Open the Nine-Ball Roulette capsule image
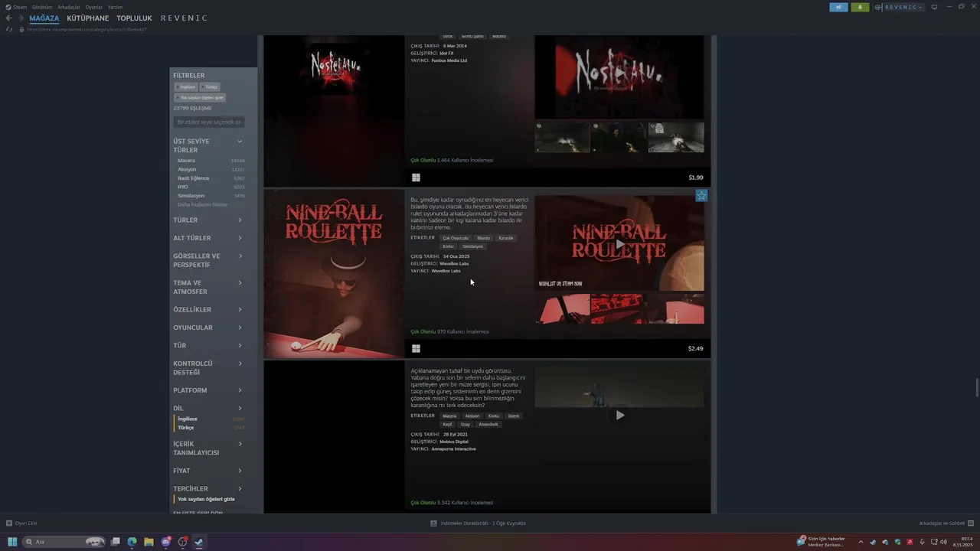 point(334,274)
